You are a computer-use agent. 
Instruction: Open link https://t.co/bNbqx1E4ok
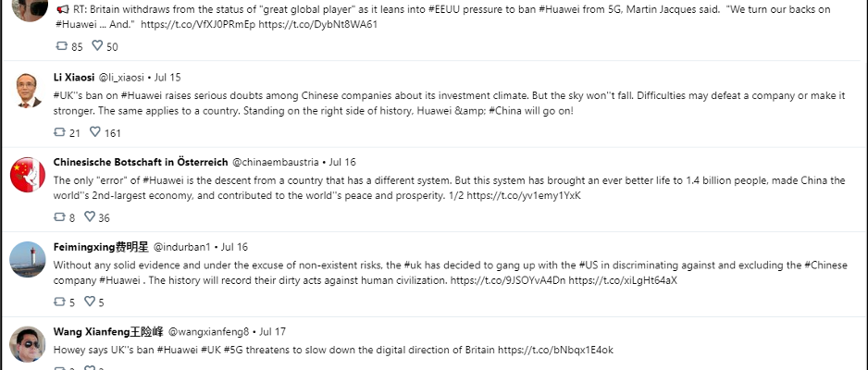(x=555, y=350)
